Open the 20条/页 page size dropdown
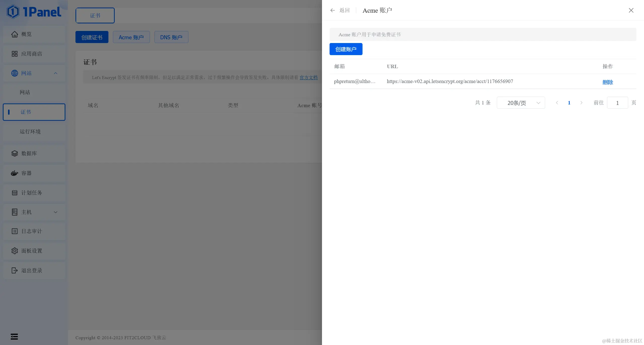 click(x=521, y=103)
